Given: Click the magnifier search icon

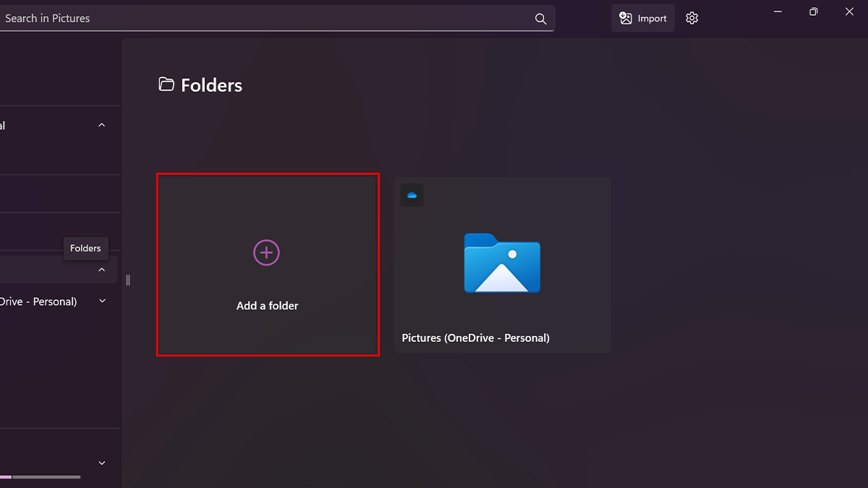Looking at the screenshot, I should point(540,19).
